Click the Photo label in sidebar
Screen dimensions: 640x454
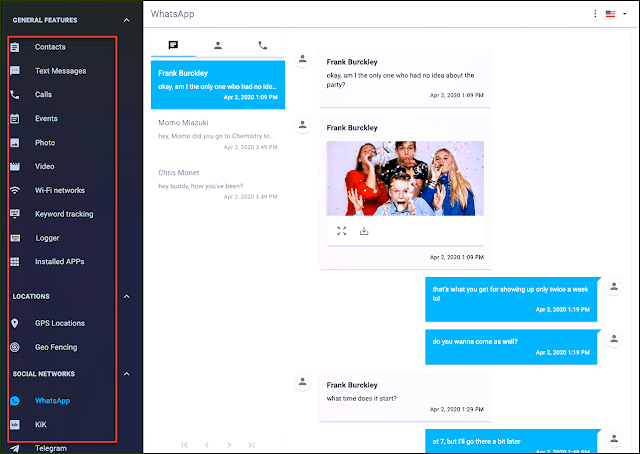45,143
